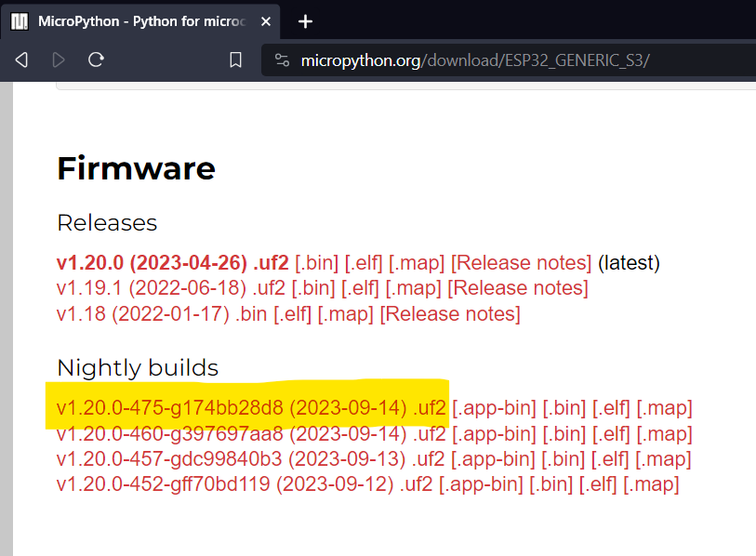Screen dimensions: 756x556
Task: Open site settings icon in address bar
Action: click(x=282, y=60)
